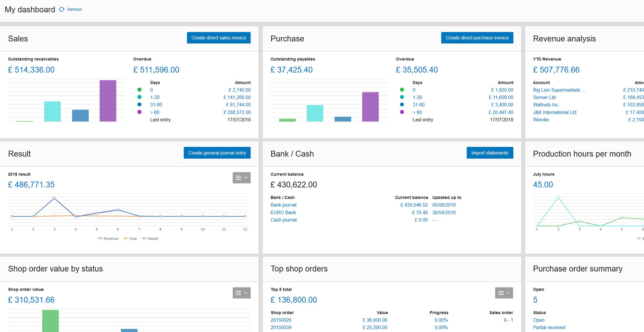Click the Import statements button
Screen dimensions: 644x332
[x=490, y=153]
